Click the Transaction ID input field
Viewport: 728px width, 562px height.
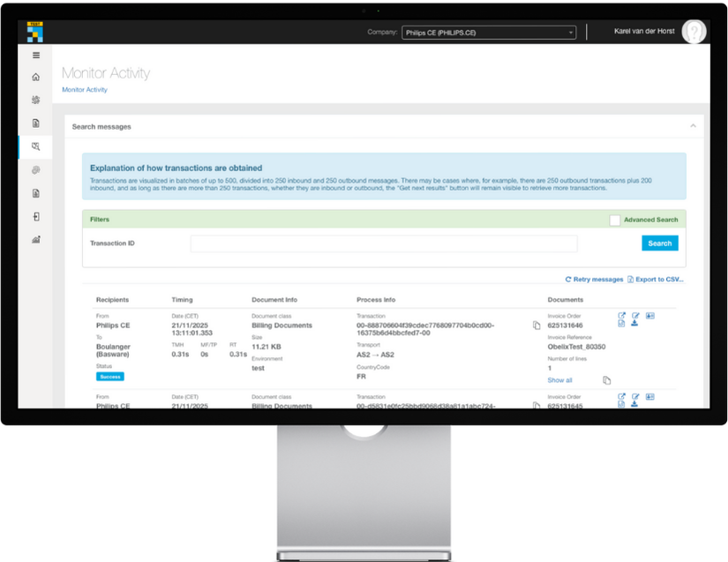pyautogui.click(x=384, y=243)
